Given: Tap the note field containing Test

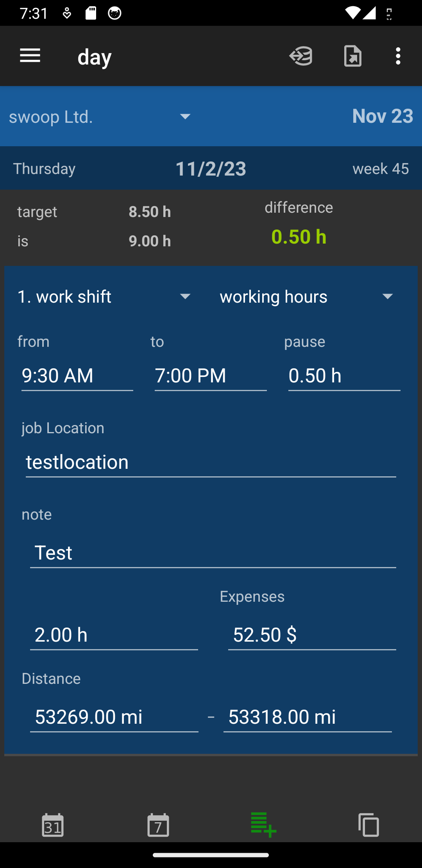Looking at the screenshot, I should [x=213, y=553].
